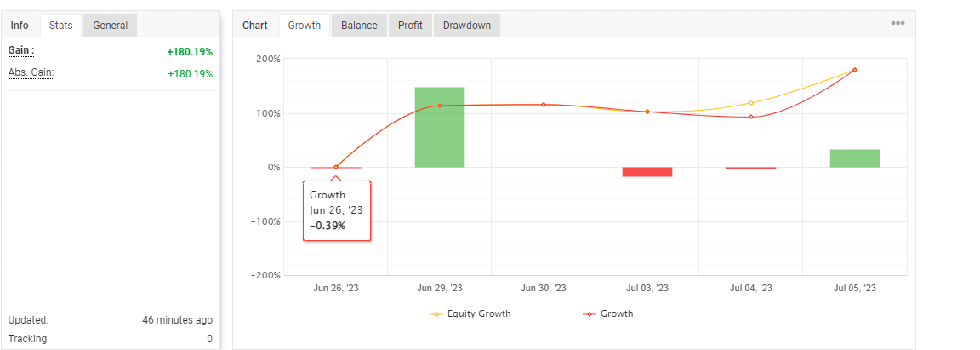Click the Gain label link

click(x=21, y=51)
